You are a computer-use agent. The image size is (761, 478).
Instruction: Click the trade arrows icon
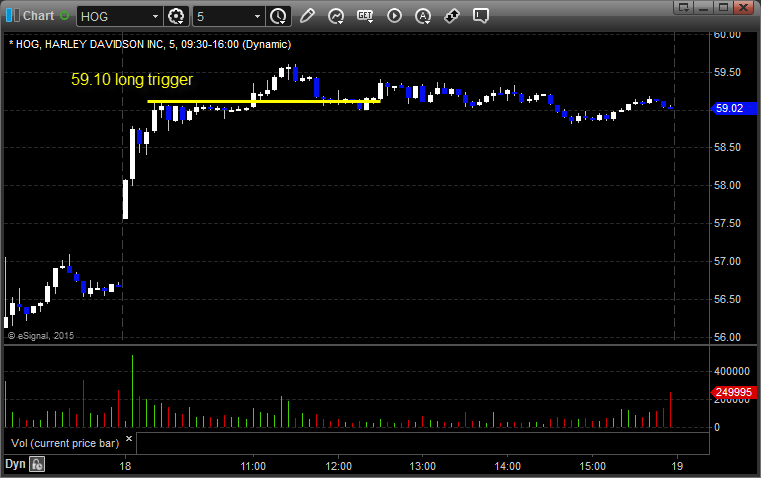click(x=452, y=16)
